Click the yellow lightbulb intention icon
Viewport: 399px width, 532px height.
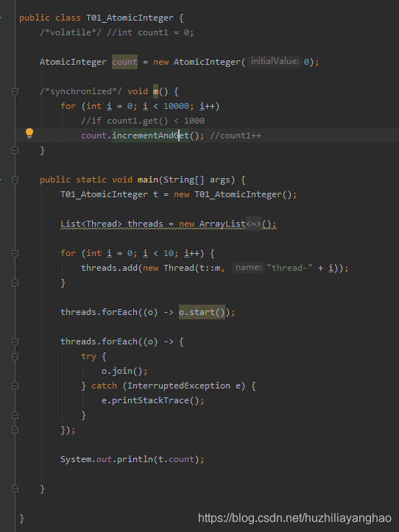point(29,133)
